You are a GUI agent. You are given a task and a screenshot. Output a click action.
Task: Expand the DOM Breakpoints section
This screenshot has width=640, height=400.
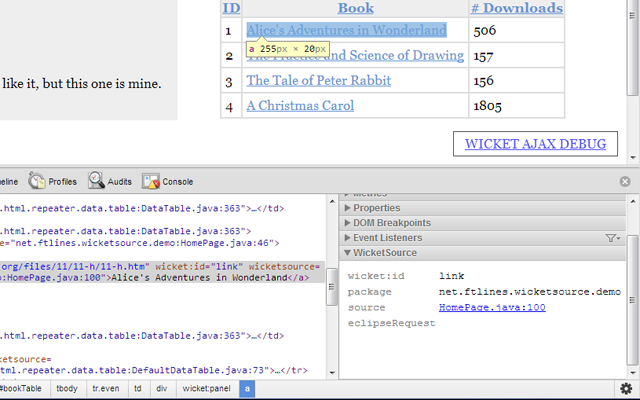(482, 223)
